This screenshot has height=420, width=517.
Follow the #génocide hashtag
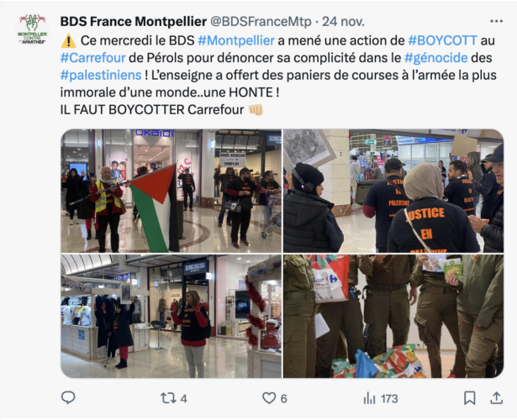click(436, 58)
